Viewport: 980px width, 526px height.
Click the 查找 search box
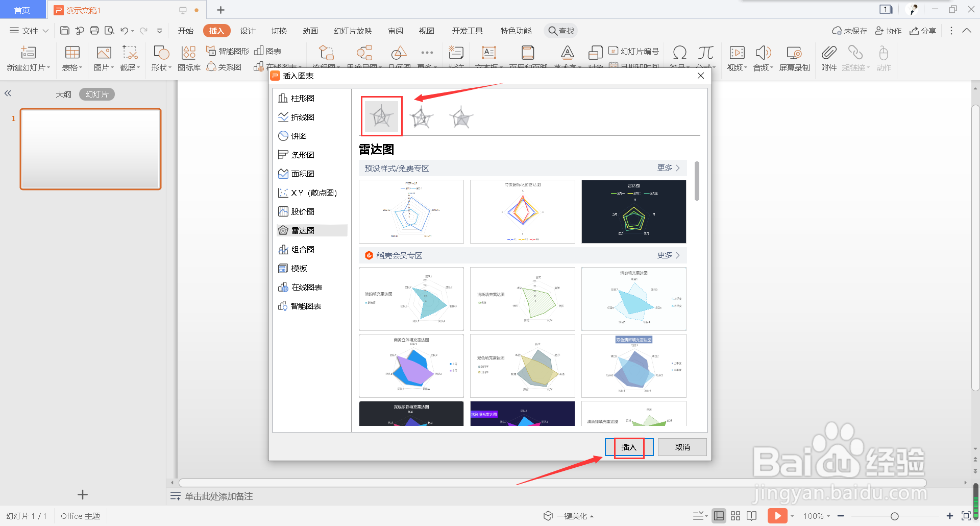click(561, 31)
